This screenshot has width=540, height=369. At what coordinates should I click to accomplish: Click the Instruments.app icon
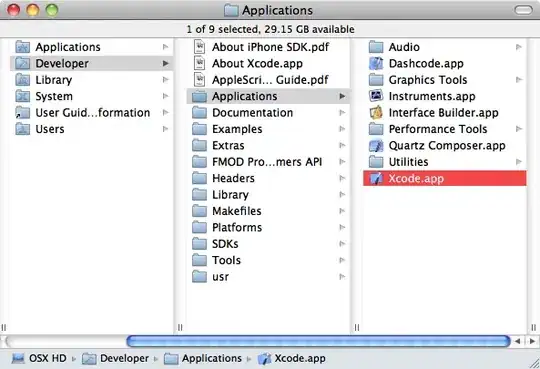coord(376,96)
